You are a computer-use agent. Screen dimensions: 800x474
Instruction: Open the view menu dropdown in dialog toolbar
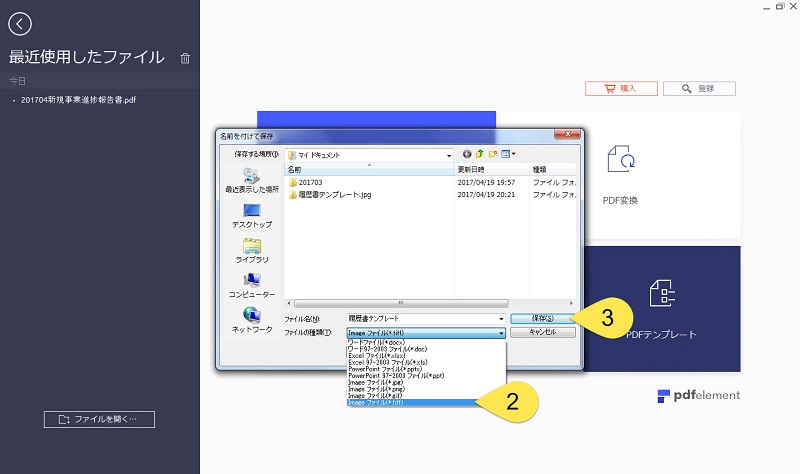[509, 154]
